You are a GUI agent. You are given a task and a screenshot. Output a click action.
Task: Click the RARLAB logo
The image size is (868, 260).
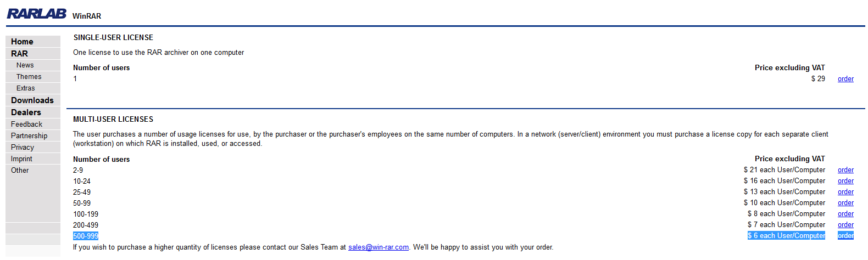click(36, 14)
